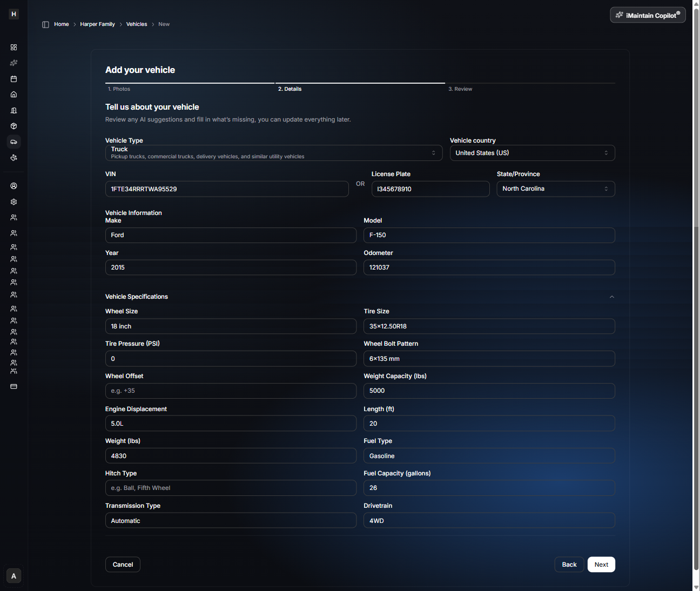Collapse the Vehicle Specifications section chevron

point(611,297)
